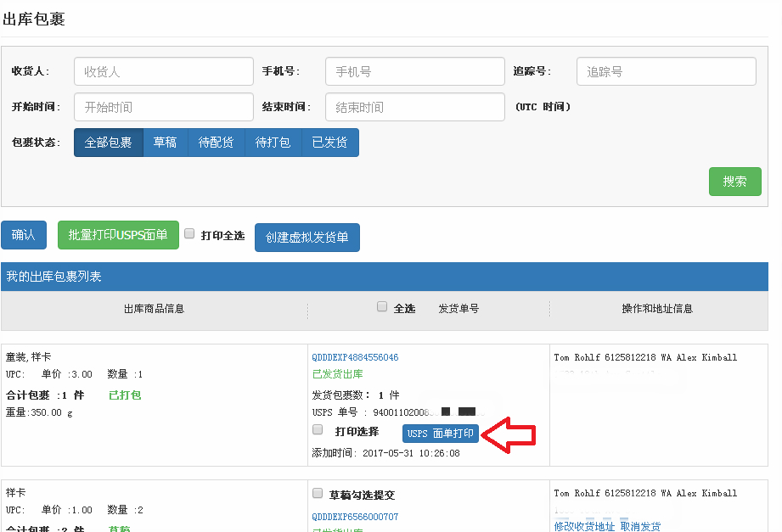Click the 添加时间 2017-05-31 10:26:08 text

386,453
